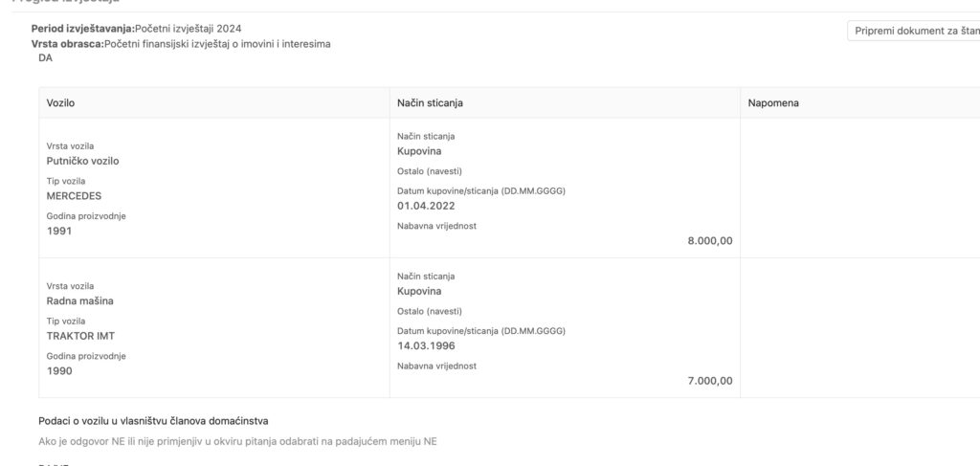The width and height of the screenshot is (980, 466).
Task: Click the TRAKTOR IMT value
Action: 81,336
